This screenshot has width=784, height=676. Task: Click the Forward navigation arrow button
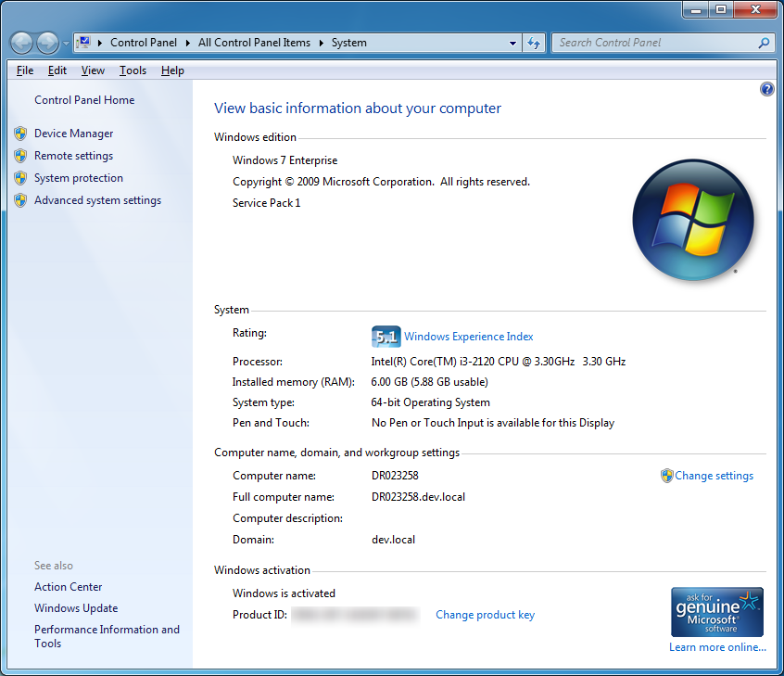(x=48, y=43)
